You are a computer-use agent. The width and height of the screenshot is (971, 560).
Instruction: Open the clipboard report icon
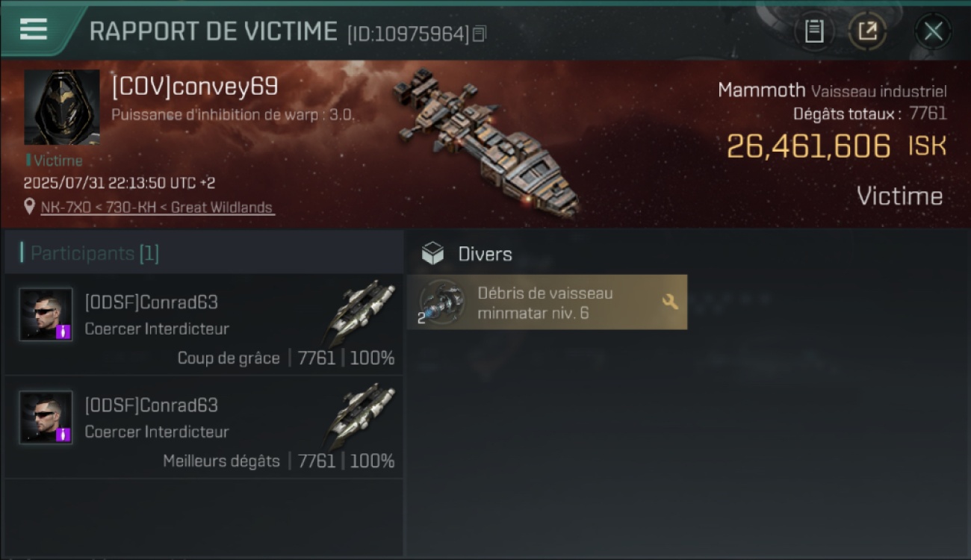pos(814,31)
